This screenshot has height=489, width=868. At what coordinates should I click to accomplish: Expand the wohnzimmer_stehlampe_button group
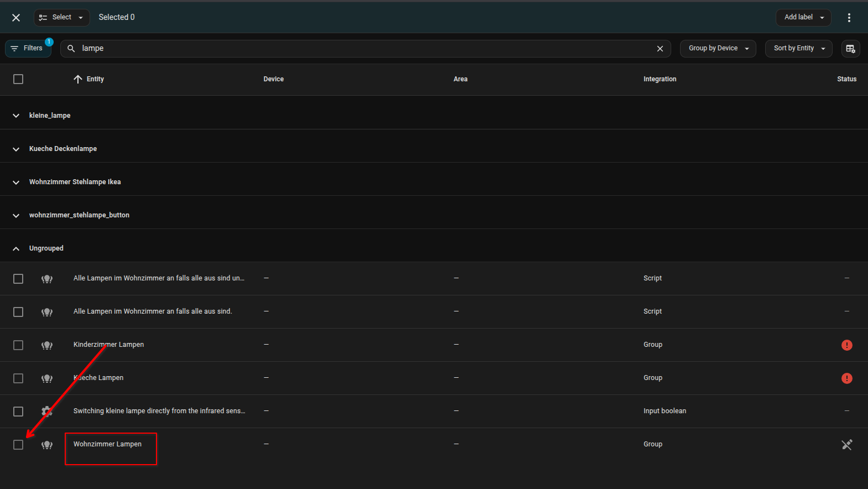coord(16,215)
